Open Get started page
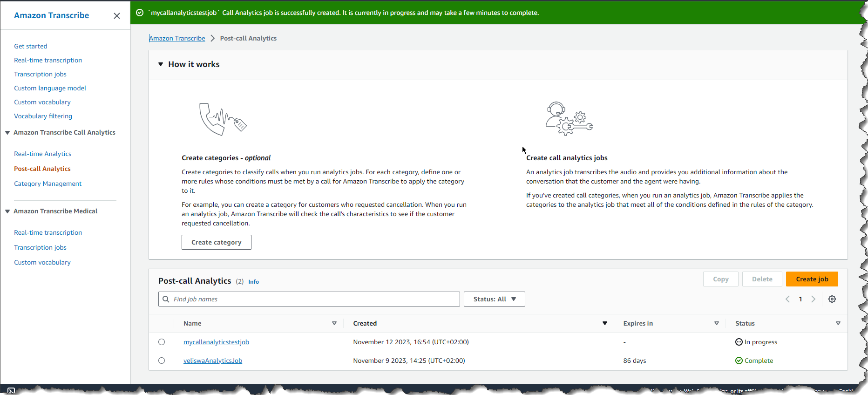The height and width of the screenshot is (395, 868). (31, 46)
